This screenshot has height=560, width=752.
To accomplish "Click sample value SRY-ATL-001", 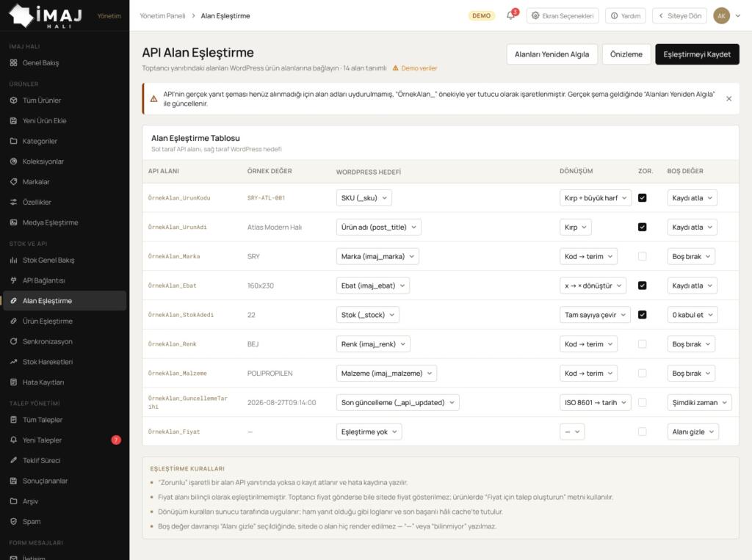I will [266, 198].
